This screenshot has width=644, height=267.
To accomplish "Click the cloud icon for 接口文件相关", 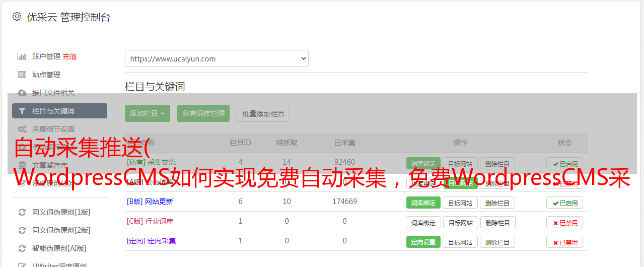I will 22,93.
